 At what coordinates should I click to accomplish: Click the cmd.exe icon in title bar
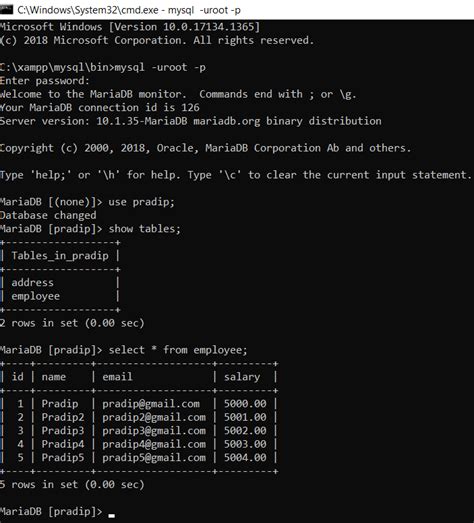(x=6, y=10)
